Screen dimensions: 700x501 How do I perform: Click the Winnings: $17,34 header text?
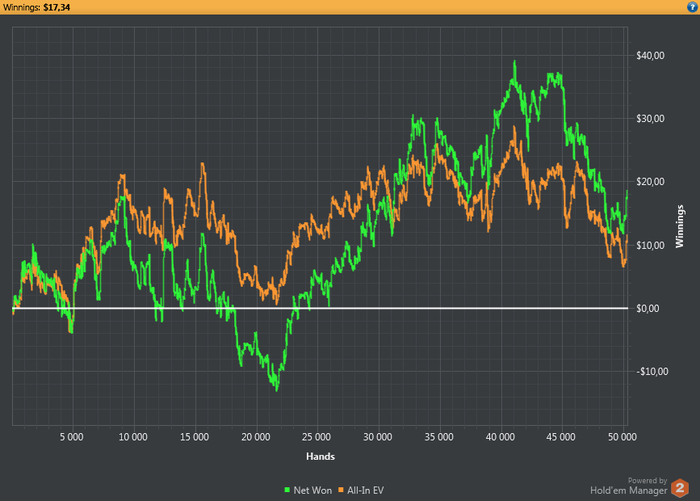pyautogui.click(x=37, y=8)
